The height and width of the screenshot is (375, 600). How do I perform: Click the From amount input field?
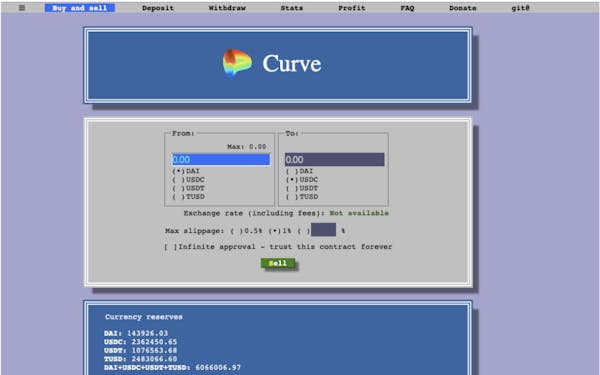point(221,160)
